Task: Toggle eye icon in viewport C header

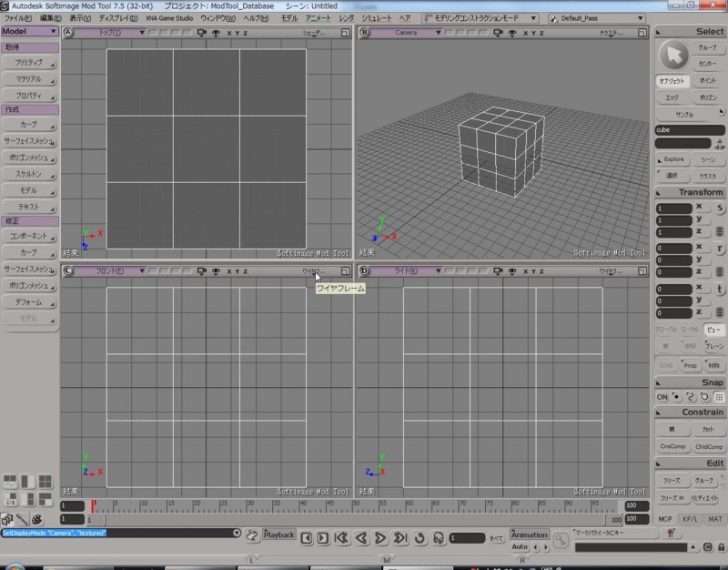Action: (x=216, y=271)
